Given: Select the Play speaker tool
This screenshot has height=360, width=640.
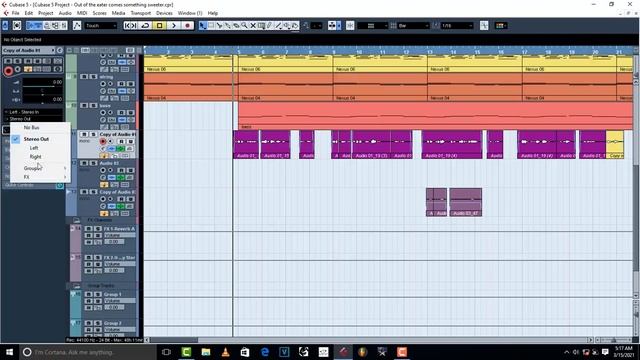Looking at the screenshot, I should [x=287, y=26].
